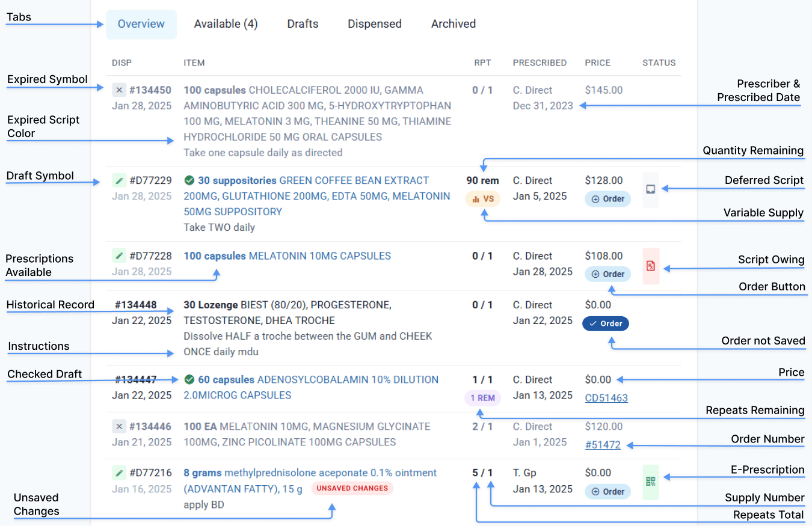Click price $145.00 in first row
Screen dimensions: 812x526
[x=604, y=90]
